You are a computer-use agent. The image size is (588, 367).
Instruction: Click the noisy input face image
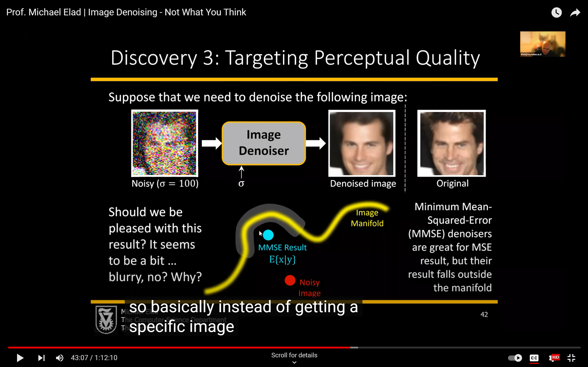(x=164, y=143)
